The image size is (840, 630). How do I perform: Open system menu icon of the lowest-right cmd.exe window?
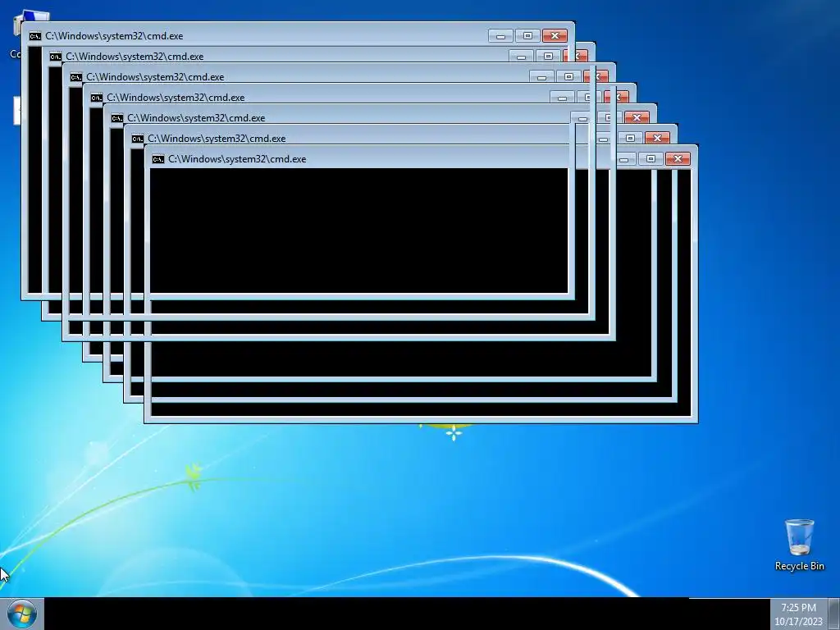[x=158, y=159]
